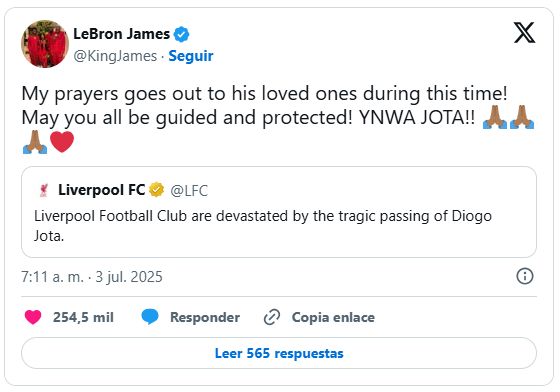Open Leer 565 respuestas button

point(279,353)
